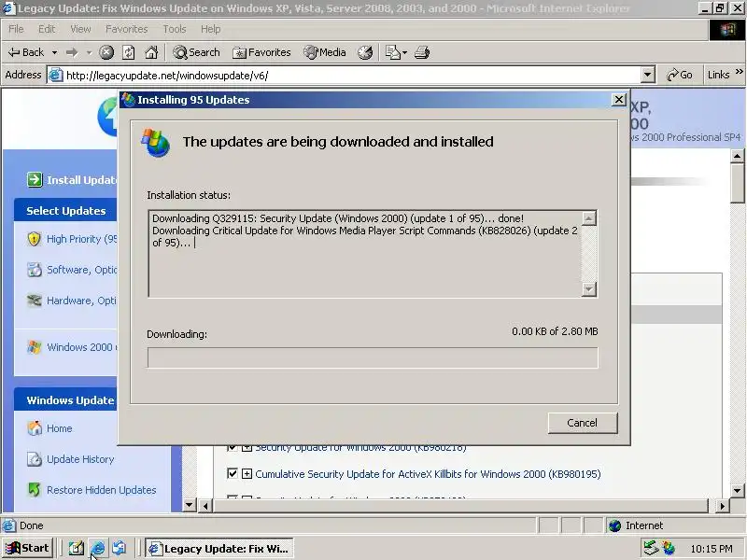Expand the Security Update KB980218 details

(x=247, y=448)
